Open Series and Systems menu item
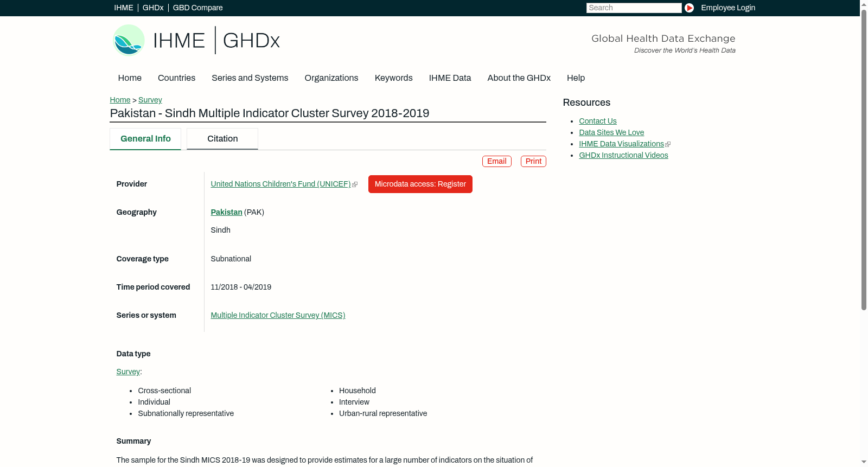The height and width of the screenshot is (467, 868). 250,78
